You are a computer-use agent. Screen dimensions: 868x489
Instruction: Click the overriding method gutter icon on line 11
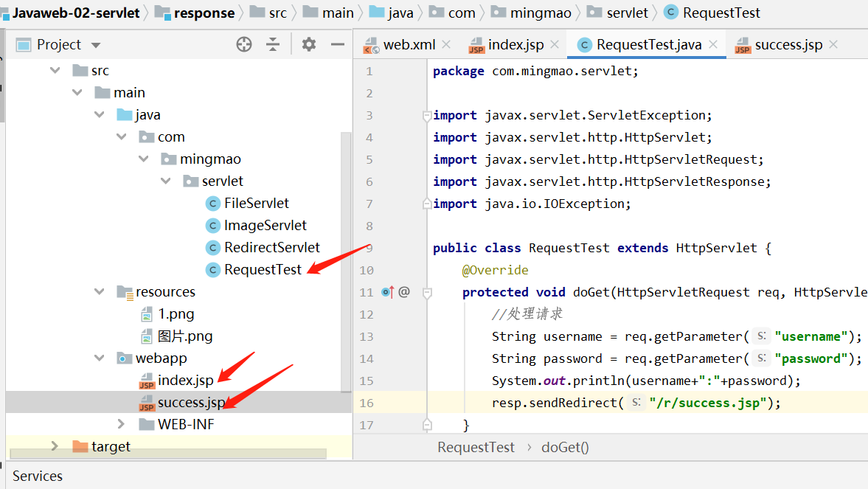[x=387, y=292]
